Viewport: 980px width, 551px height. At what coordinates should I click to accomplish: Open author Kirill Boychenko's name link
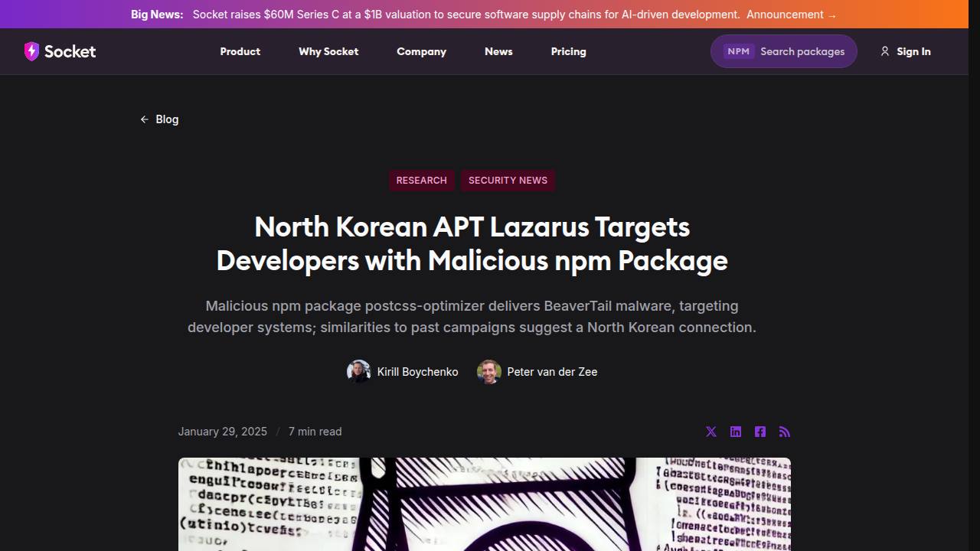[x=417, y=372]
